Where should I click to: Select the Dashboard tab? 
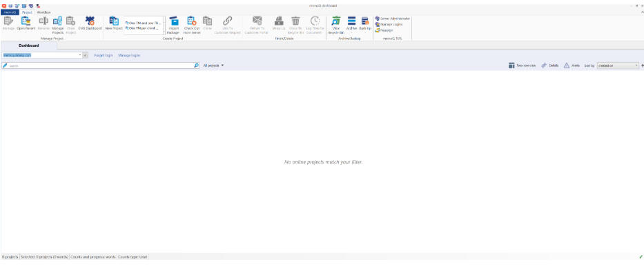coord(29,45)
